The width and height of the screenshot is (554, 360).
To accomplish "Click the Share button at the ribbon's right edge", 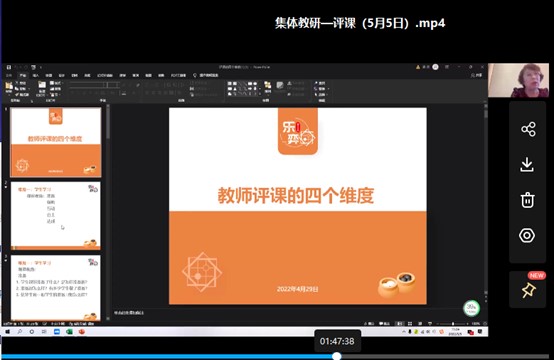I will [477, 75].
